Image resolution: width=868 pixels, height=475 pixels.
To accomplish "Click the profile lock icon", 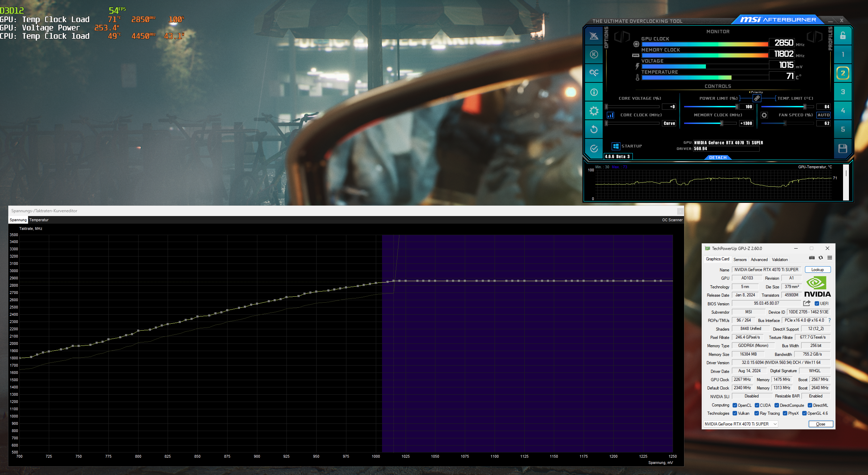I will pos(843,35).
